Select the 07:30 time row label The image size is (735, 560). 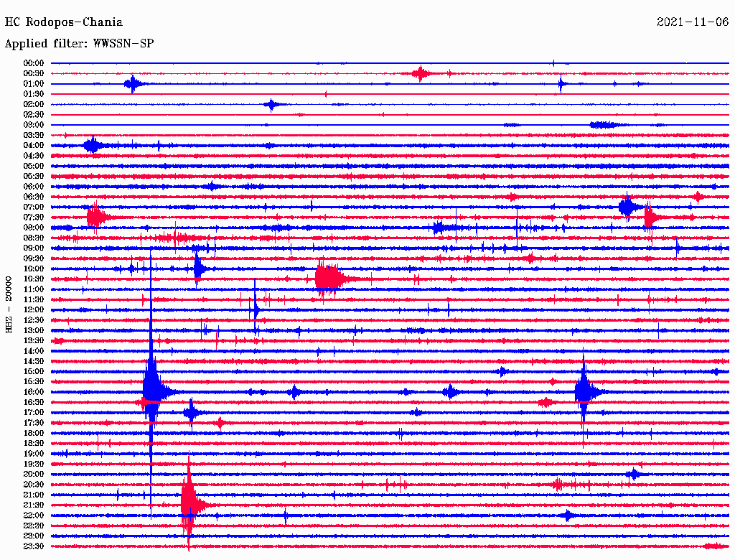[x=34, y=217]
